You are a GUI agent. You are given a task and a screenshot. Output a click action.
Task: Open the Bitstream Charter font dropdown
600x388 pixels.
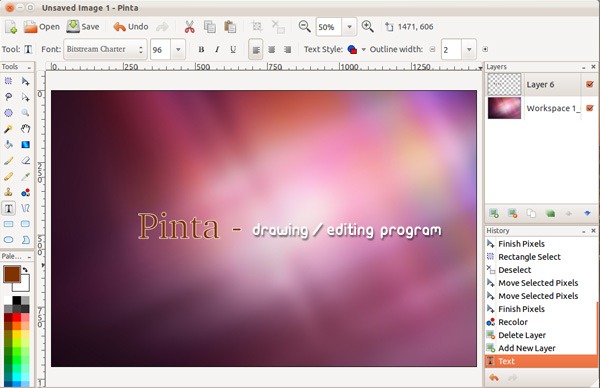coord(105,49)
